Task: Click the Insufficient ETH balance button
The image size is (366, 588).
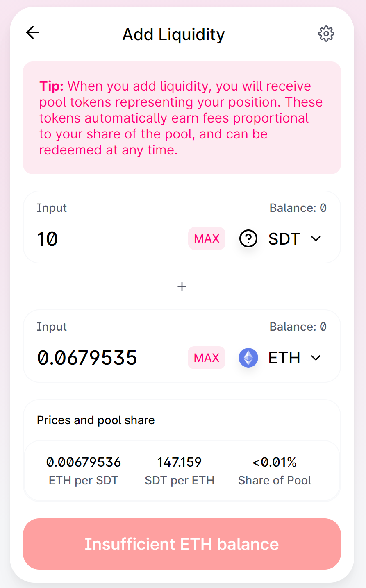Action: (x=182, y=544)
